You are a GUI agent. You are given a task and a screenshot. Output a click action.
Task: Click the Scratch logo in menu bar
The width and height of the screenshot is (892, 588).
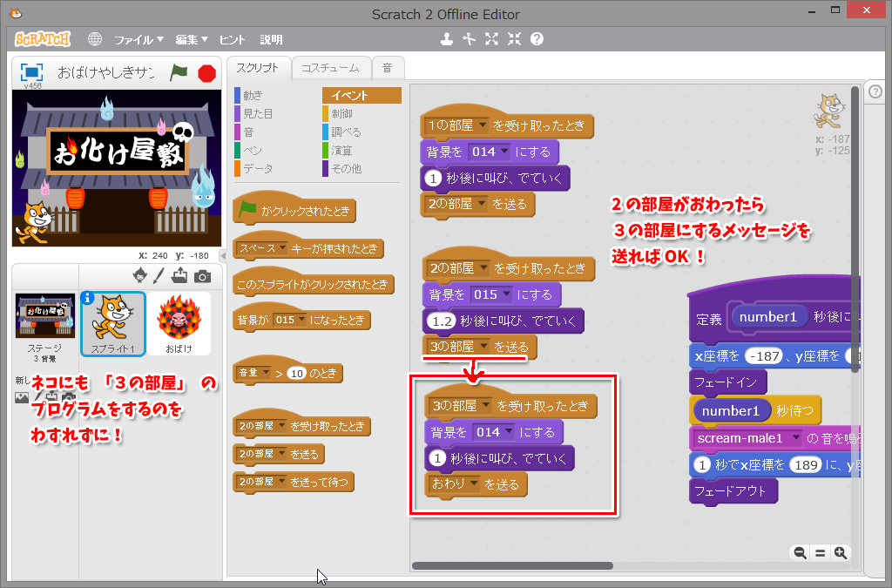(43, 38)
